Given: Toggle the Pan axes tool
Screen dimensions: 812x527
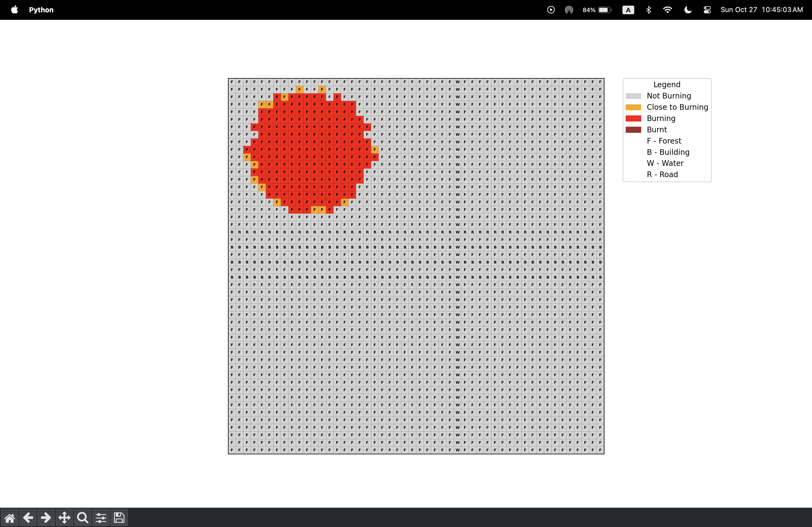Looking at the screenshot, I should (64, 518).
